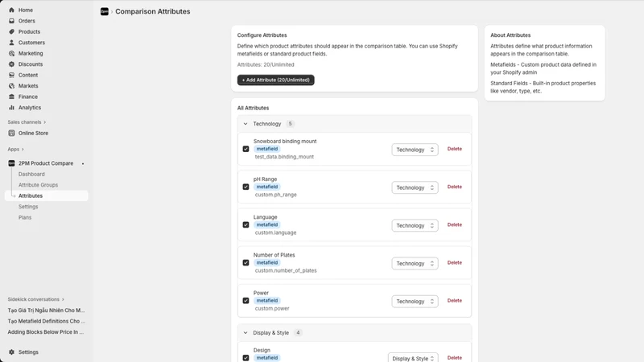Screen dimensions: 644x362
Task: Open 'Tạo Giá Trị Ngẫu Nhiên Cho M' conversation
Action: (46, 311)
